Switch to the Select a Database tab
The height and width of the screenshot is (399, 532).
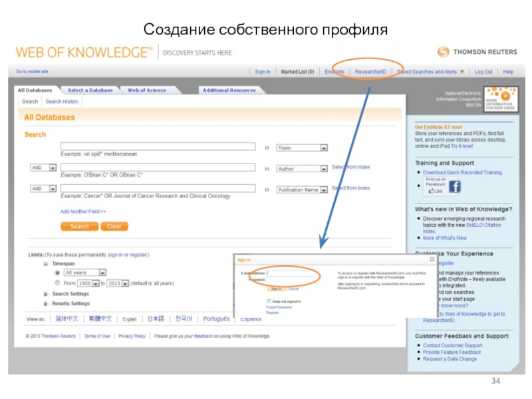90,90
